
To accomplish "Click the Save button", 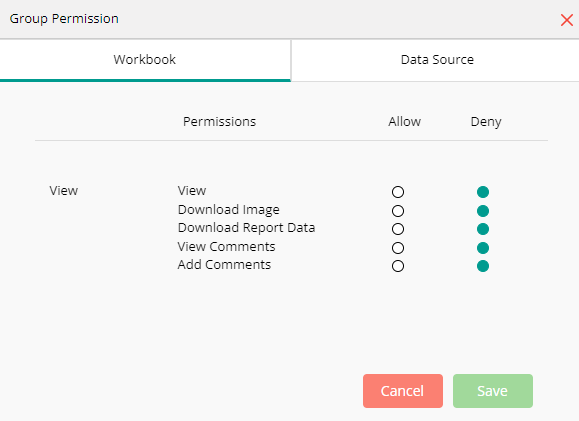I will pos(493,391).
